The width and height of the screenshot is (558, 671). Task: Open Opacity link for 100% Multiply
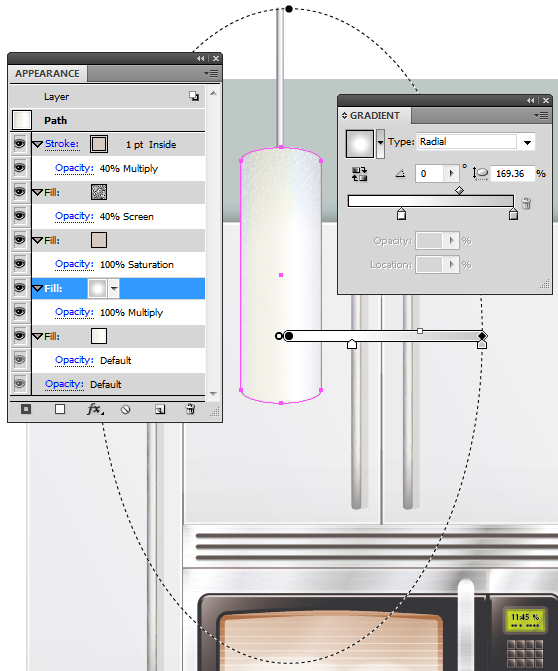[x=74, y=312]
